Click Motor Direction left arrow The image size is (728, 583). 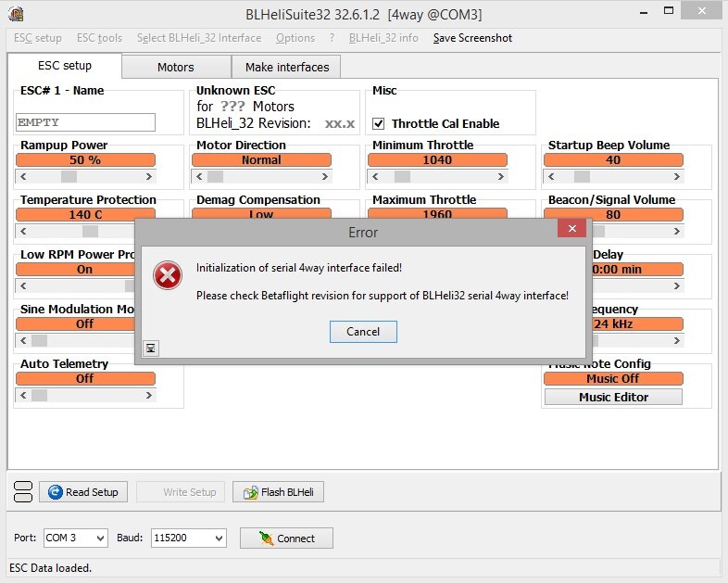[199, 176]
